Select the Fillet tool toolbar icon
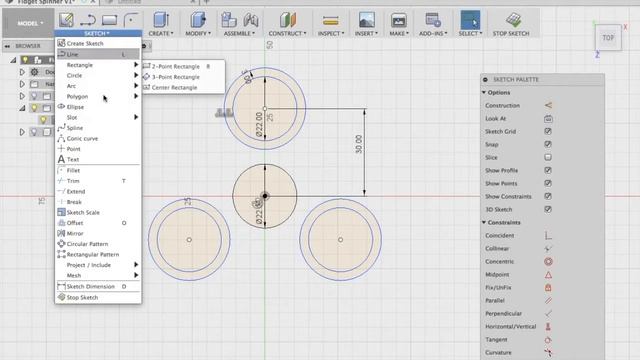 [x=131, y=20]
